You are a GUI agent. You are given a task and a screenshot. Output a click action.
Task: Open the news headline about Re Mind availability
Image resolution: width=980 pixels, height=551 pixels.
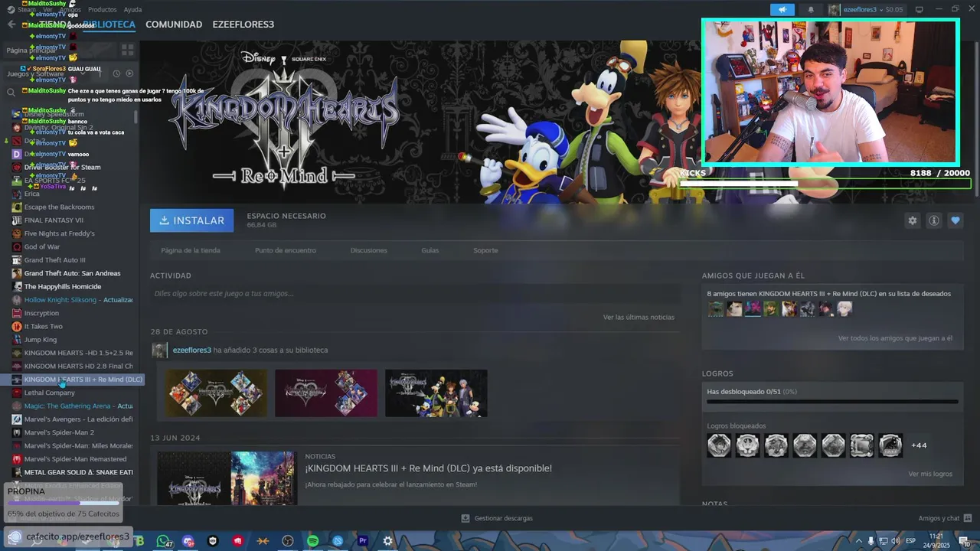pyautogui.click(x=428, y=468)
